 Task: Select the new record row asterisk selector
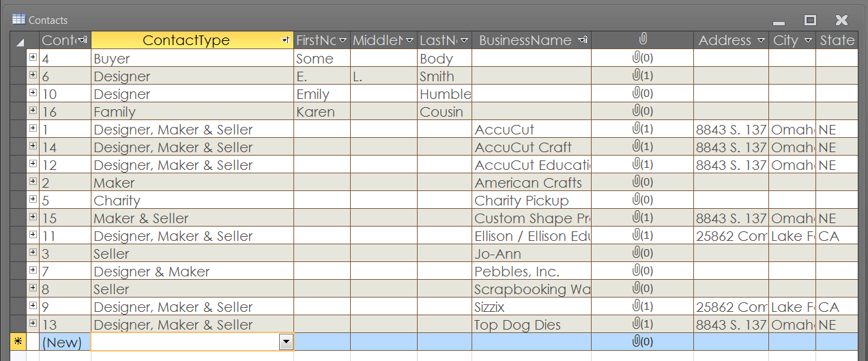[18, 342]
